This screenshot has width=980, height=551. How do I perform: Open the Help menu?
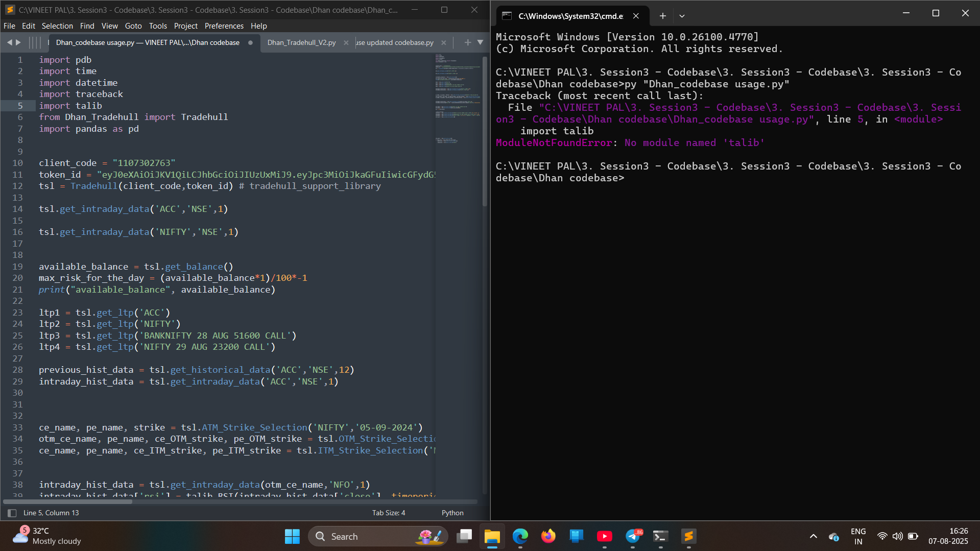(258, 26)
